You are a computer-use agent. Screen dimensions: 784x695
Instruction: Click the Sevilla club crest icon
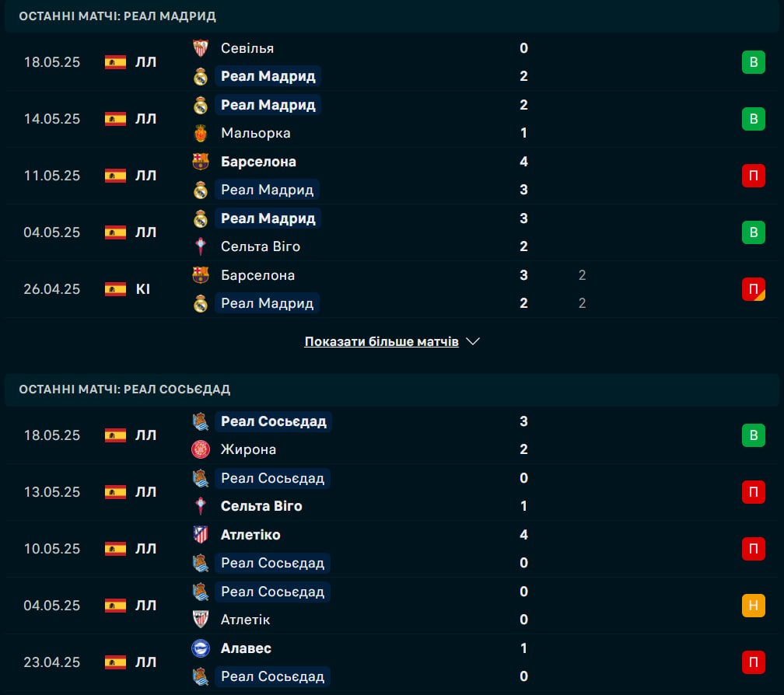tap(201, 48)
